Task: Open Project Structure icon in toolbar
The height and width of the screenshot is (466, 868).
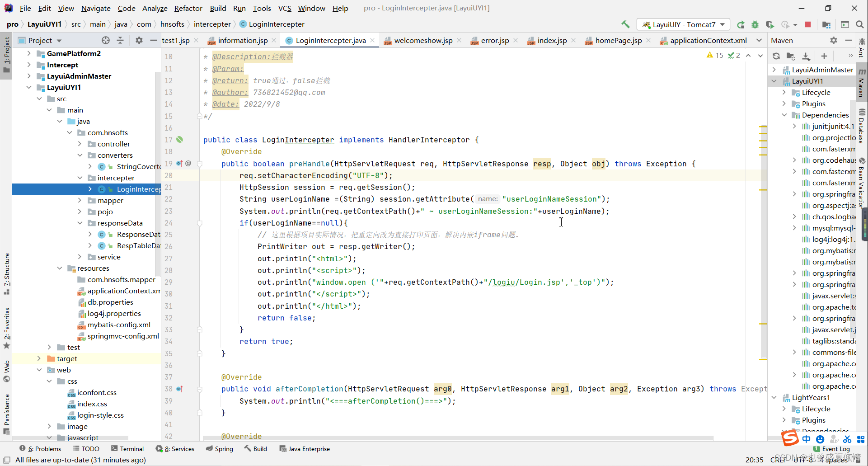Action: (826, 24)
